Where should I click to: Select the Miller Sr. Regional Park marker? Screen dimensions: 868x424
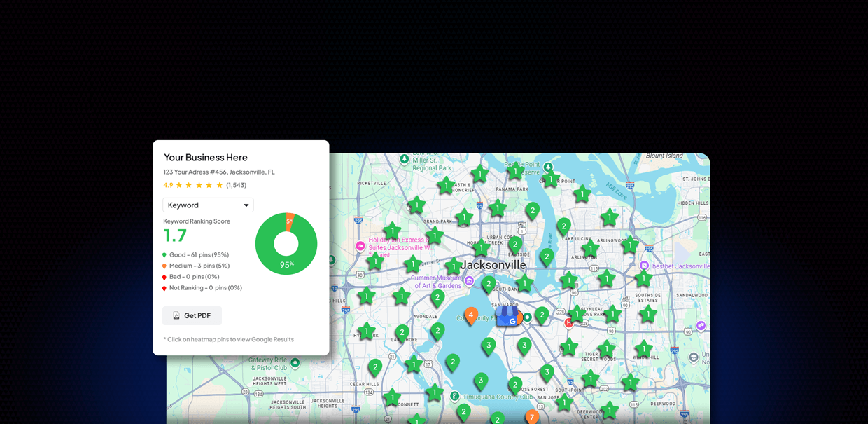pos(405,159)
